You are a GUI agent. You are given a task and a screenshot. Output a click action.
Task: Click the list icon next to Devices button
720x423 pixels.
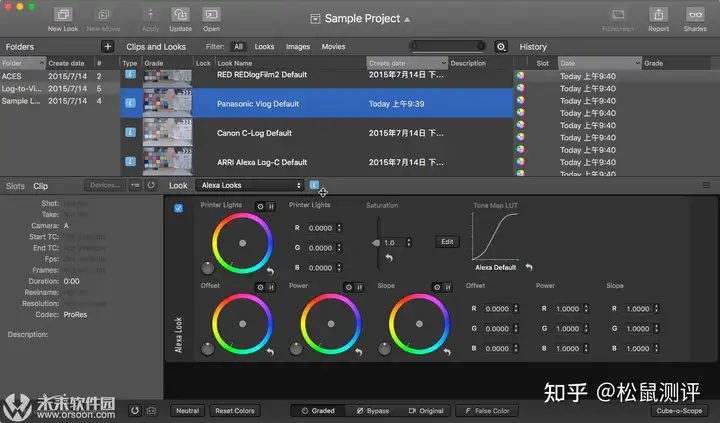135,185
